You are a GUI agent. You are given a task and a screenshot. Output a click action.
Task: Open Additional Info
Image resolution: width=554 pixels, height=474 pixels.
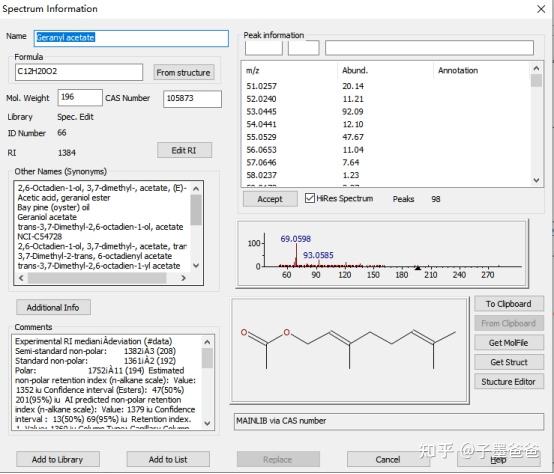pyautogui.click(x=53, y=308)
